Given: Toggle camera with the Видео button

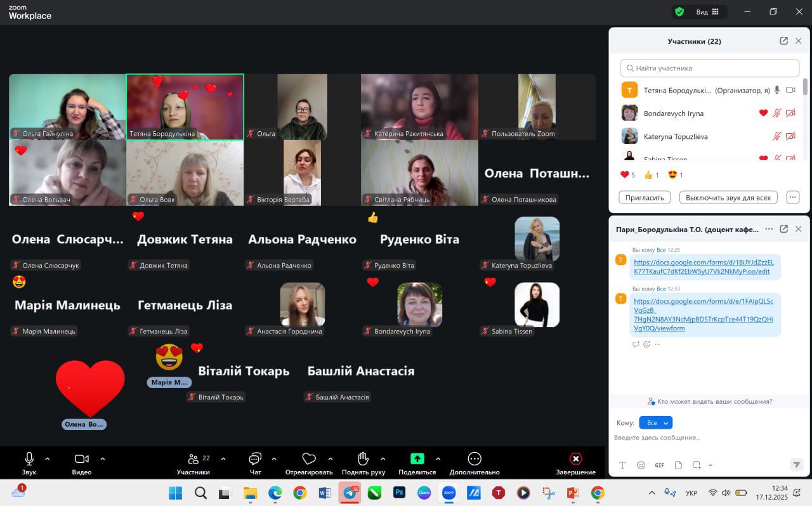Looking at the screenshot, I should coord(81,458).
